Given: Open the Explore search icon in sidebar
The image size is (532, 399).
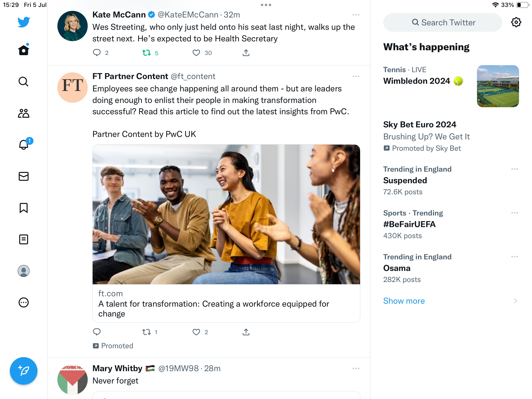Looking at the screenshot, I should pyautogui.click(x=24, y=82).
